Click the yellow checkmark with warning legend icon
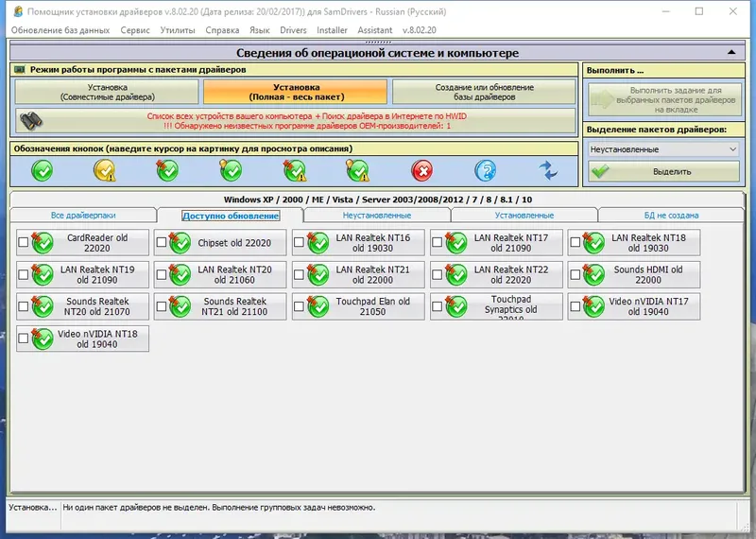 click(105, 171)
